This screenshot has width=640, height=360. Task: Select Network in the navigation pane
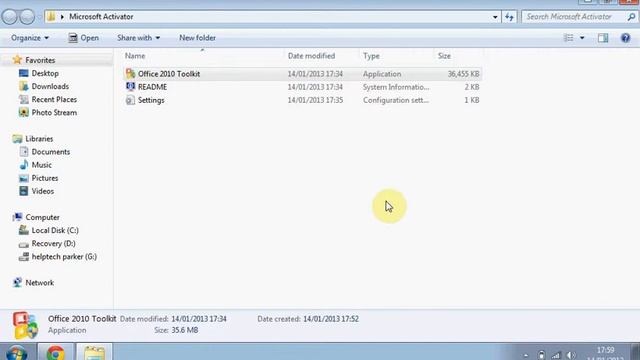pos(39,282)
